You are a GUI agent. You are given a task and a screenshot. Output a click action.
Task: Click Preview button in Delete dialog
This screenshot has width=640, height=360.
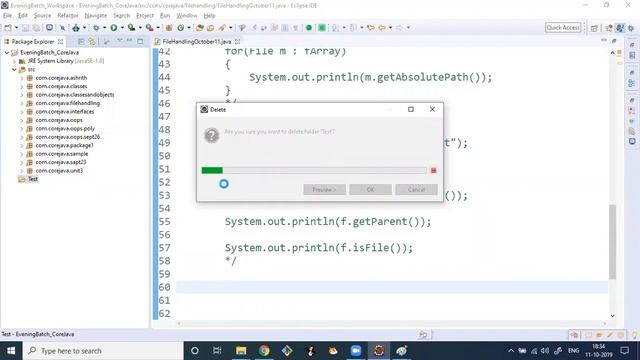[324, 189]
